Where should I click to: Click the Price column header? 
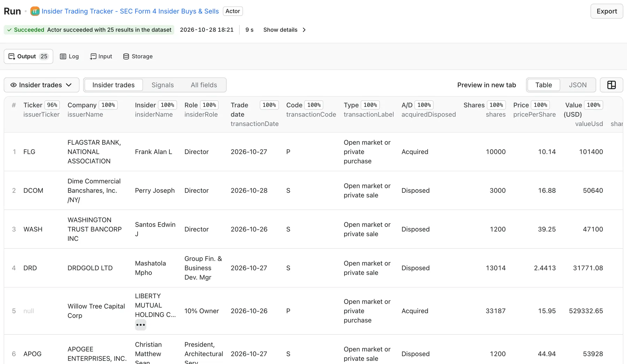click(521, 105)
